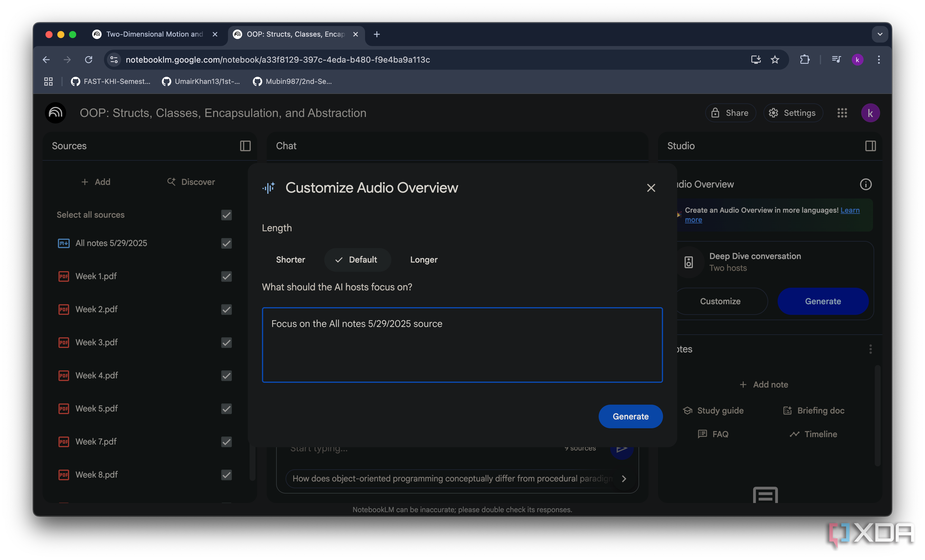Click the AI hosts focus text box

point(462,345)
